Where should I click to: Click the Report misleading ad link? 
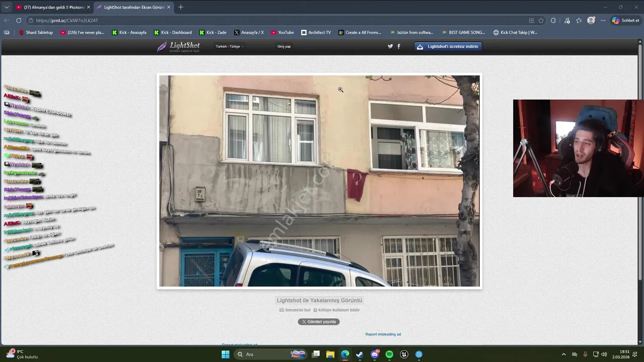pyautogui.click(x=383, y=334)
